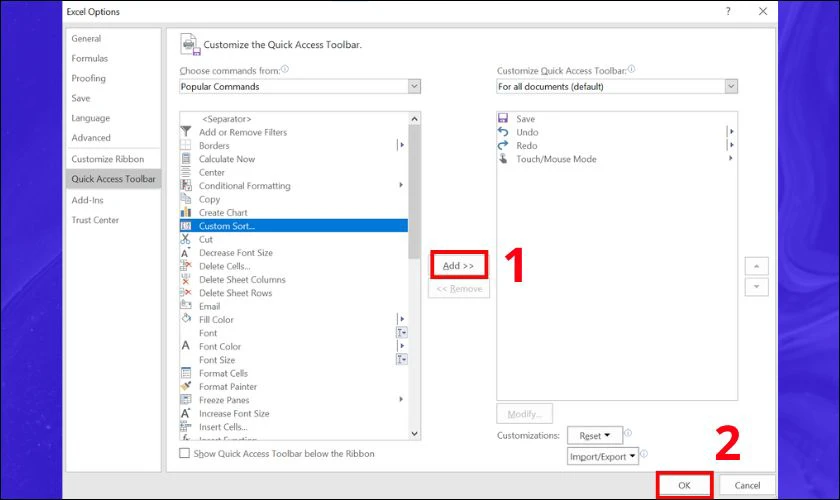The image size is (840, 500).
Task: Open the Proofing options category
Action: 88,78
